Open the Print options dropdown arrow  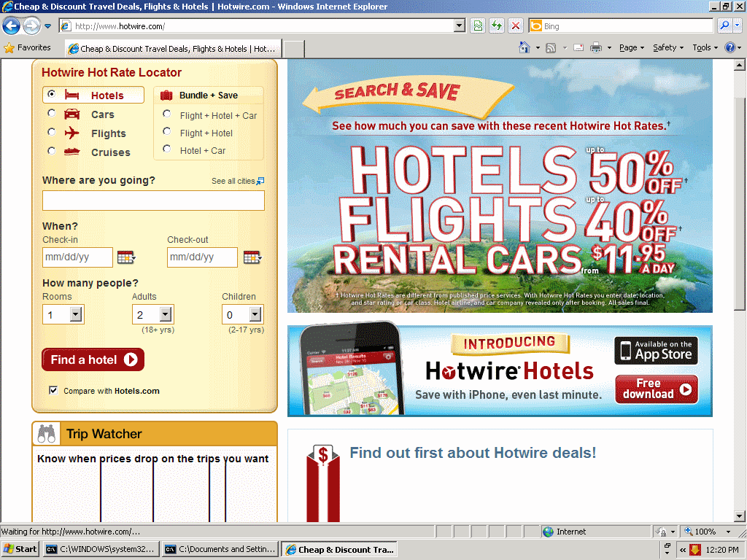click(x=609, y=47)
